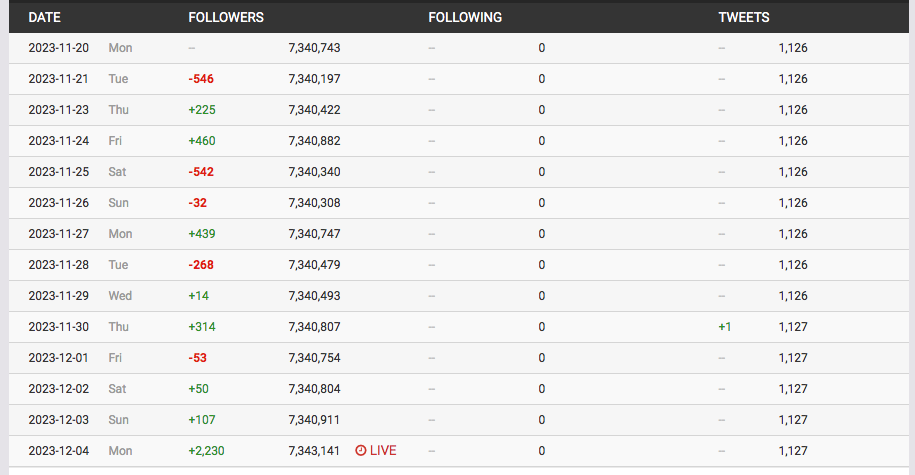Click the TWEETS column header
915x475 pixels.
pyautogui.click(x=744, y=17)
